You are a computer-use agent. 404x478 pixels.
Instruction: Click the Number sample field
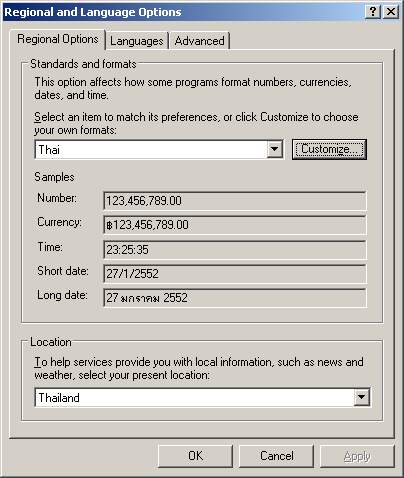(x=235, y=201)
